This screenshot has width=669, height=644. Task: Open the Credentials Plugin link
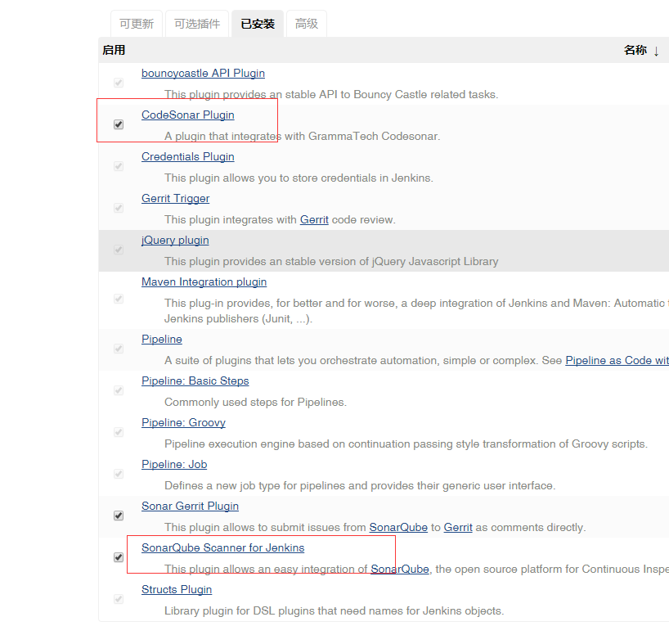click(x=188, y=157)
